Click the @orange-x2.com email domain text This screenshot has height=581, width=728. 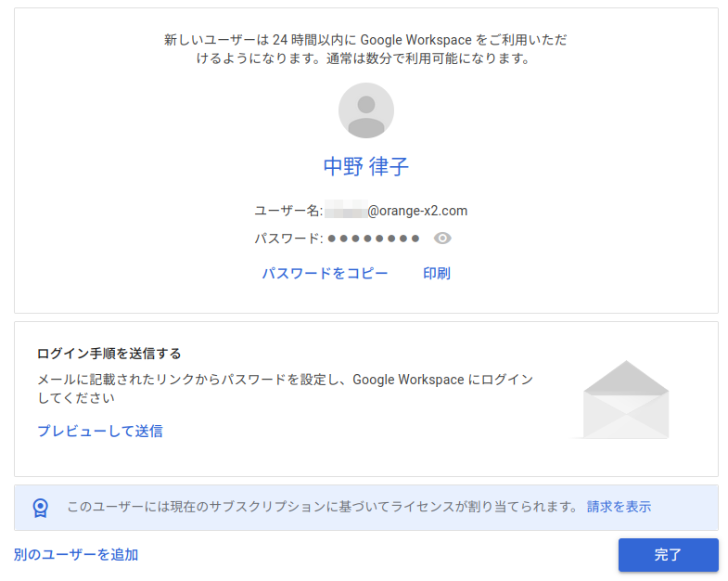coord(417,211)
